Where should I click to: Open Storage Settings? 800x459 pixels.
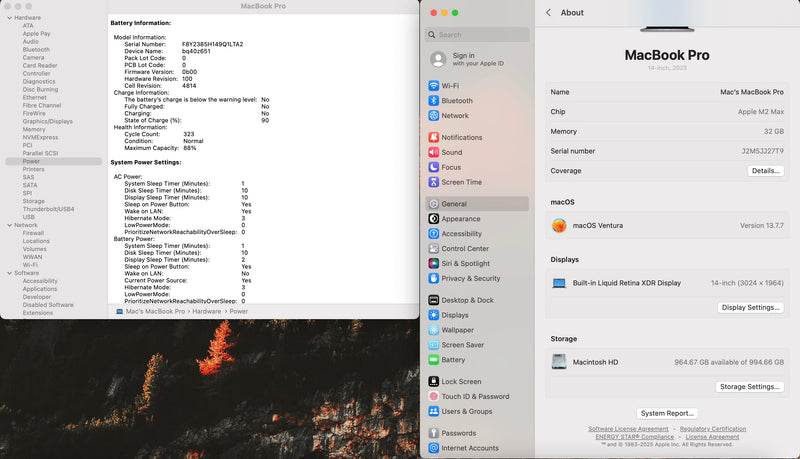(749, 387)
